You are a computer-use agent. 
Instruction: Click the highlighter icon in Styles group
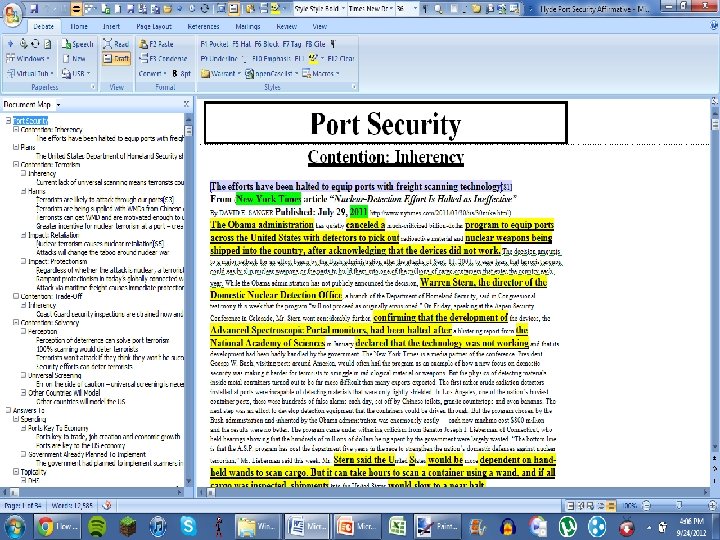(x=313, y=58)
